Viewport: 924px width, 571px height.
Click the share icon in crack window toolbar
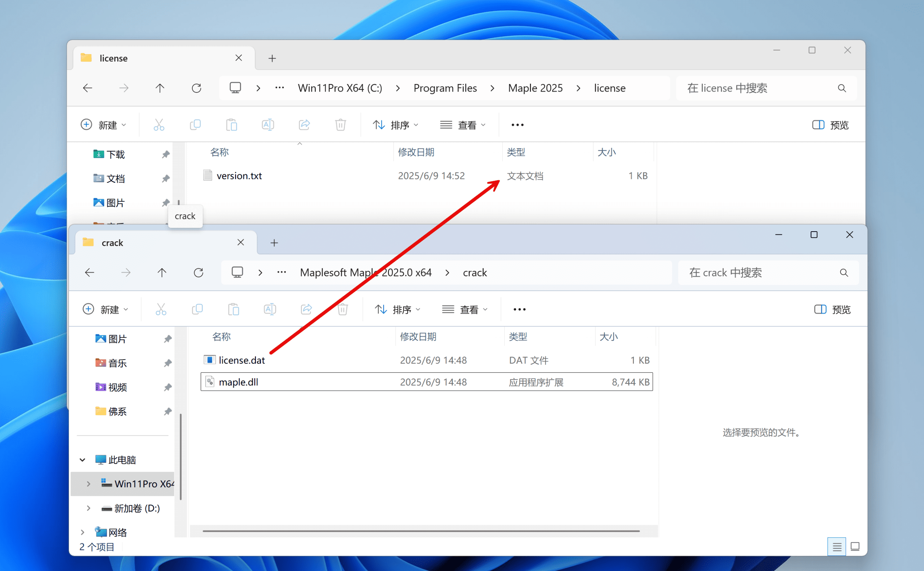306,309
